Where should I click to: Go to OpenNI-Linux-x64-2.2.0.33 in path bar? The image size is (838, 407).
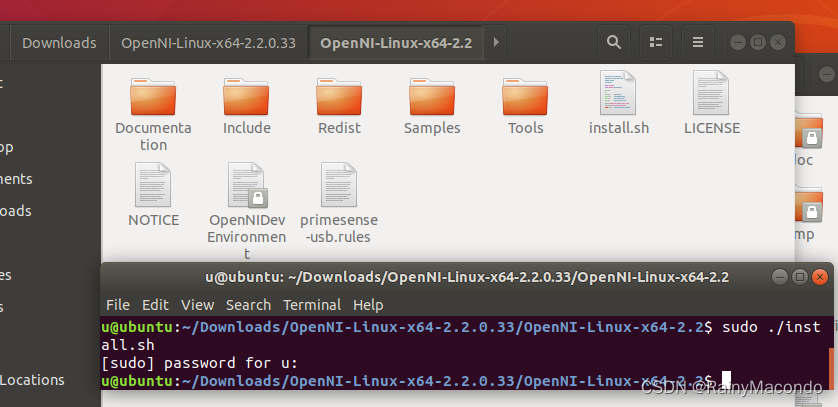208,43
